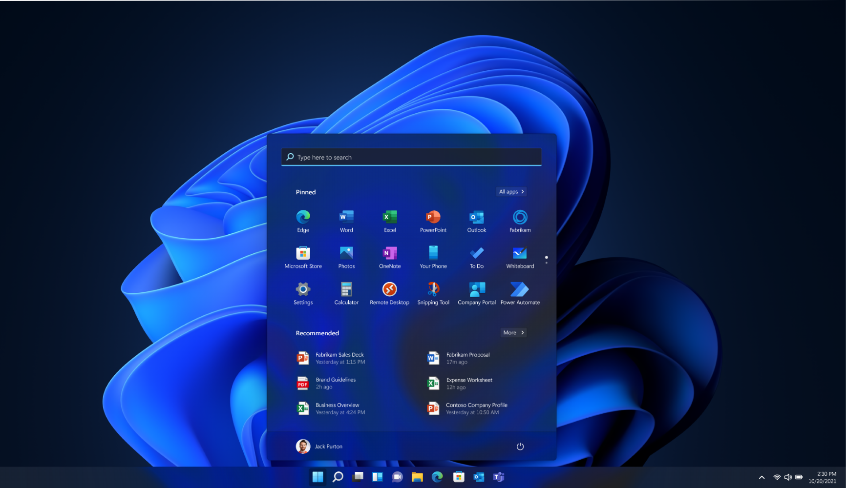
Task: Open Jack Purton user account menu
Action: [319, 447]
